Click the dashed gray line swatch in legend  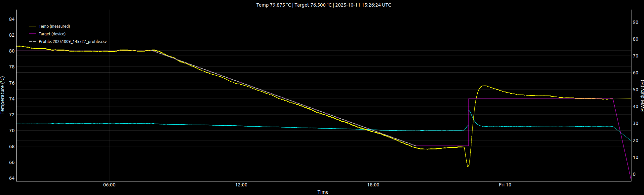point(32,42)
